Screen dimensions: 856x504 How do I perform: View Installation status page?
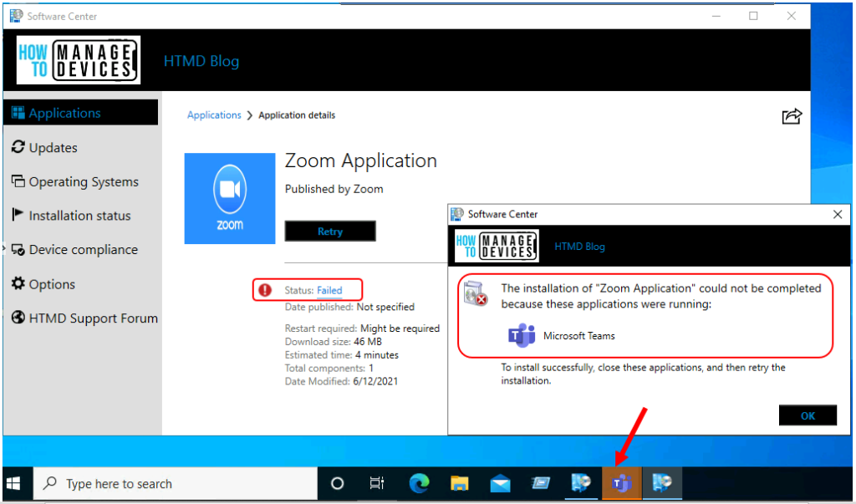(72, 216)
